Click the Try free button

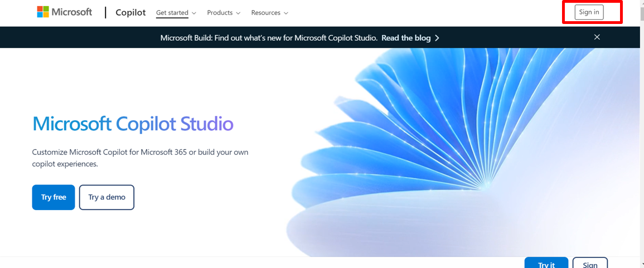(x=54, y=197)
